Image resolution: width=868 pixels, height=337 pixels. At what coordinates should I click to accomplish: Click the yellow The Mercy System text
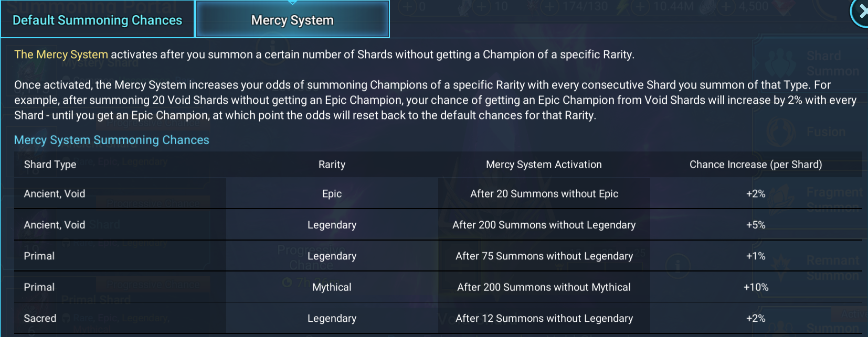61,55
